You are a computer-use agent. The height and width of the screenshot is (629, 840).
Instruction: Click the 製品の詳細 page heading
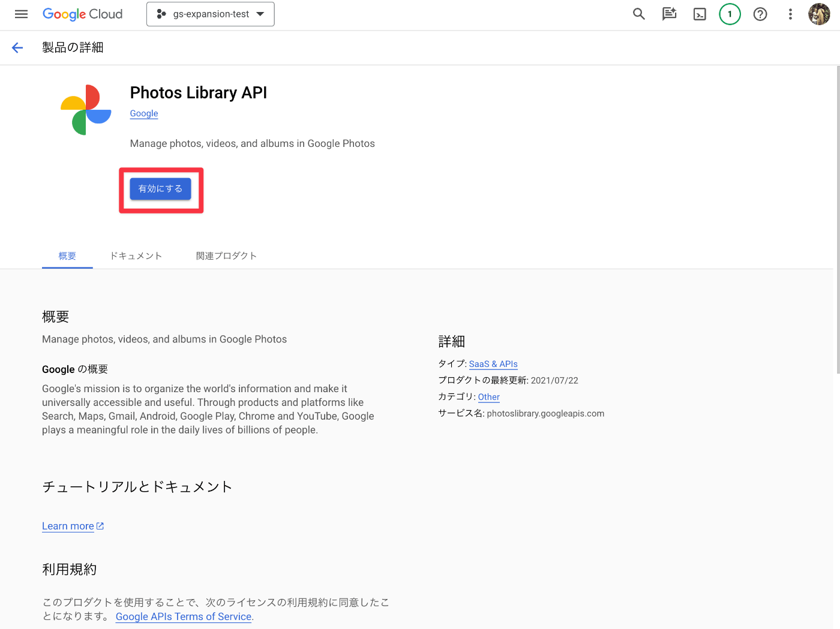[73, 47]
